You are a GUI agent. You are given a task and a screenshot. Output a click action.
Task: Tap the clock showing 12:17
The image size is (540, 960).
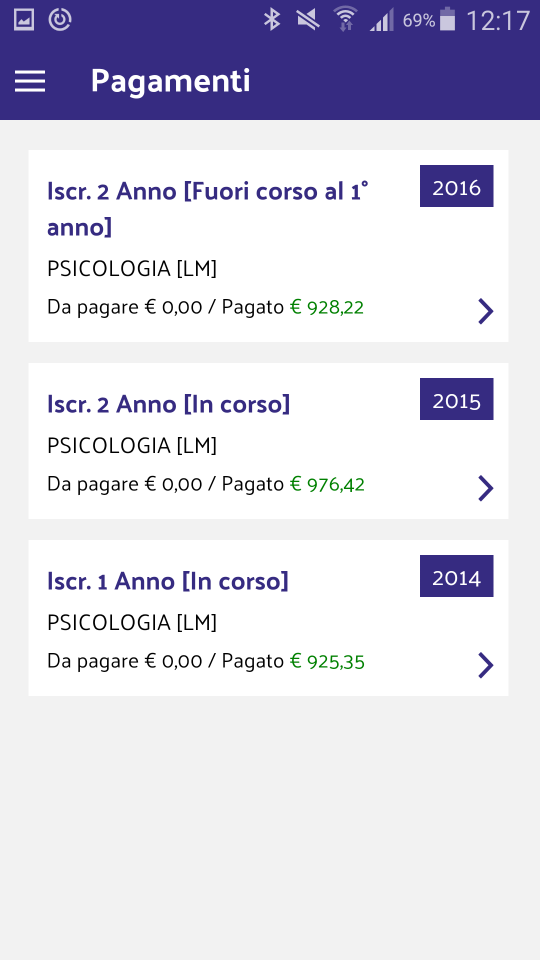[498, 20]
